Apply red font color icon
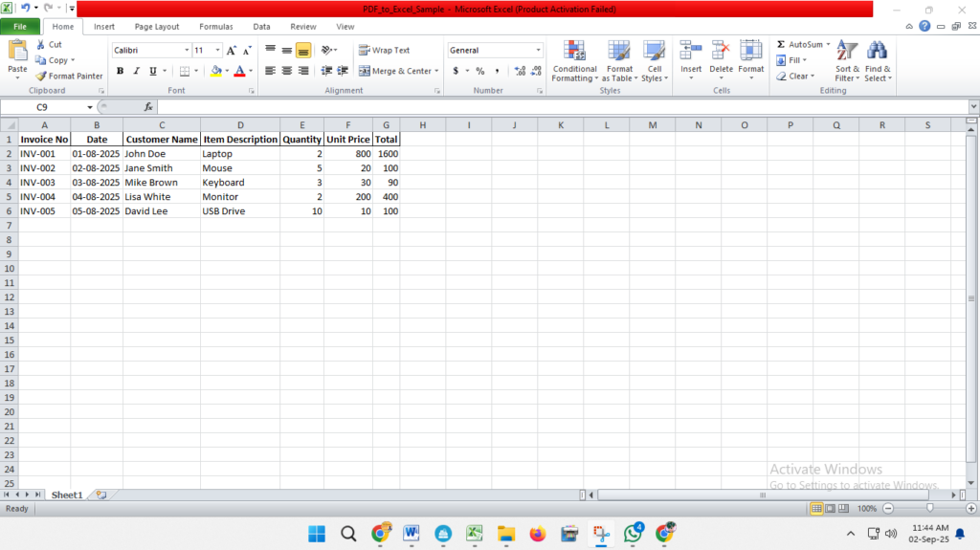Image resolution: width=980 pixels, height=550 pixels. pyautogui.click(x=239, y=71)
